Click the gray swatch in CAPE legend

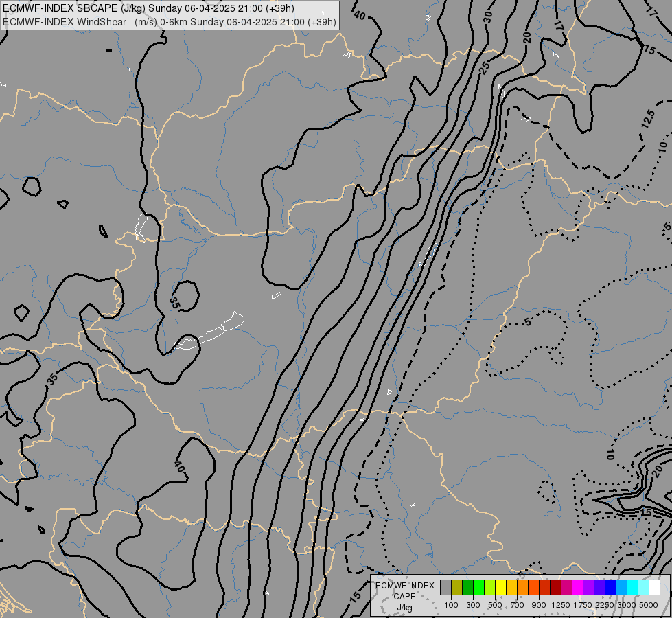pos(445,587)
